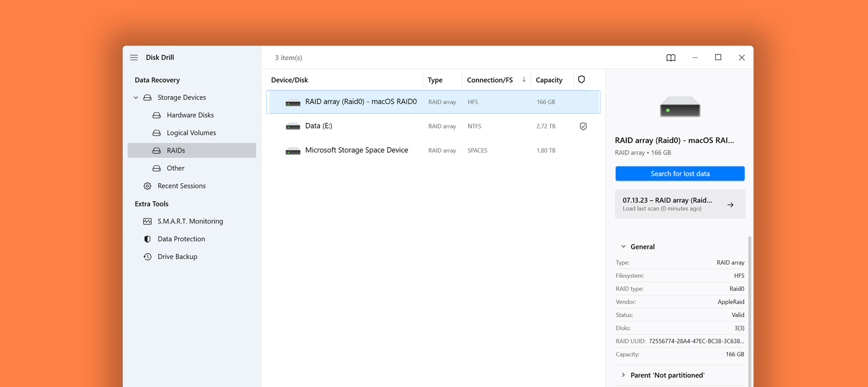Open S.M.A.R.T. Monitoring from Extra Tools
The height and width of the screenshot is (387, 868).
click(x=189, y=221)
